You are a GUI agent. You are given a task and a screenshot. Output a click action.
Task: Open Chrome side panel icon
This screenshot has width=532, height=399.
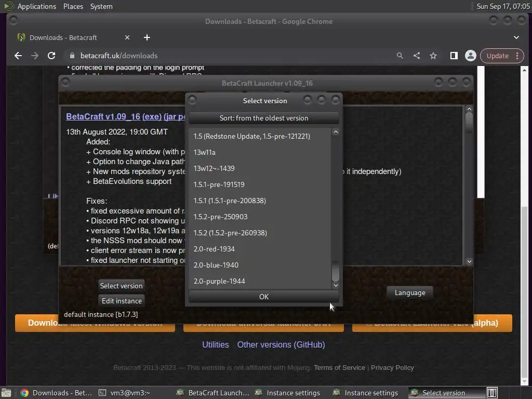click(454, 56)
